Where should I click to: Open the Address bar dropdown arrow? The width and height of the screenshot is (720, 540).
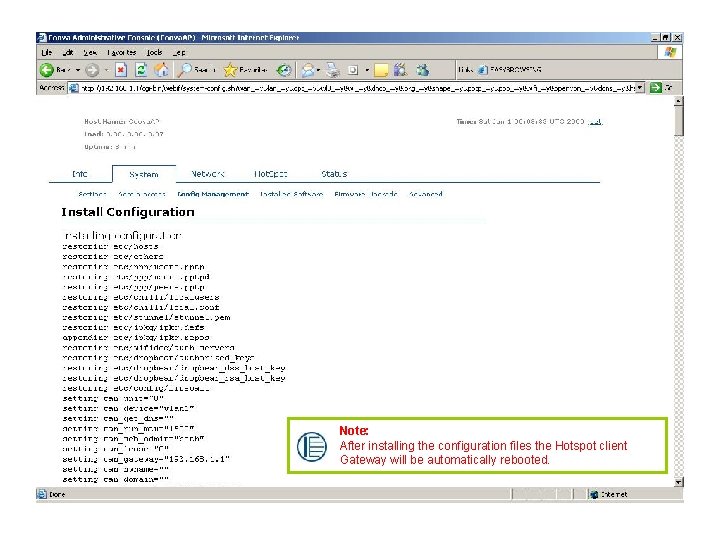[640, 88]
